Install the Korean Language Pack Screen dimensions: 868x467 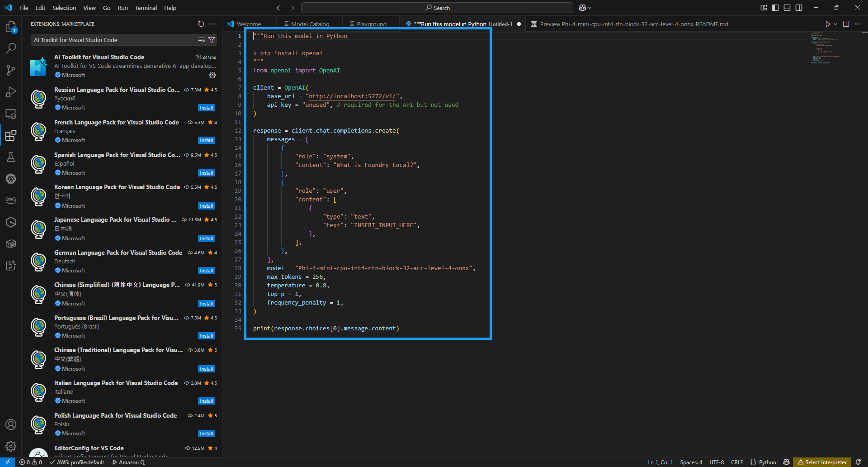tap(207, 206)
